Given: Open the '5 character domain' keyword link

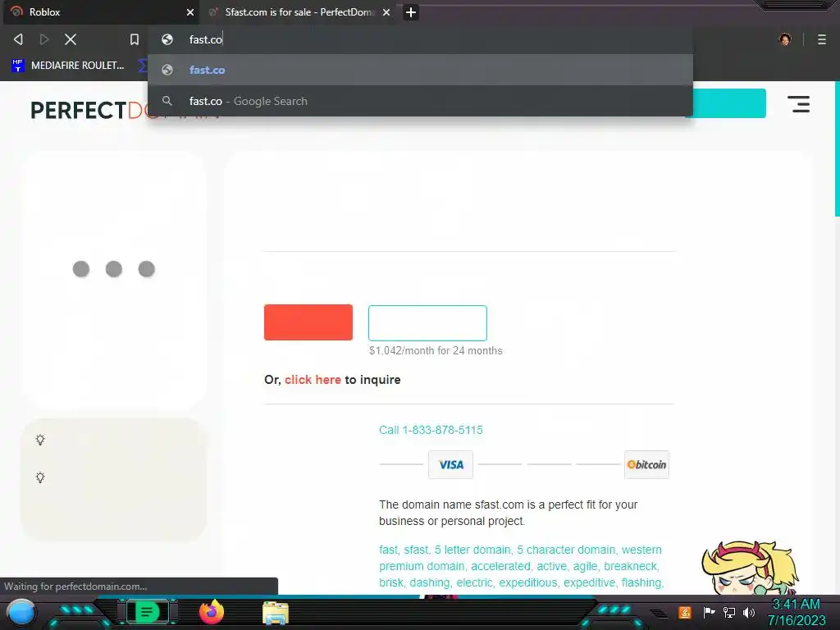Looking at the screenshot, I should [566, 550].
